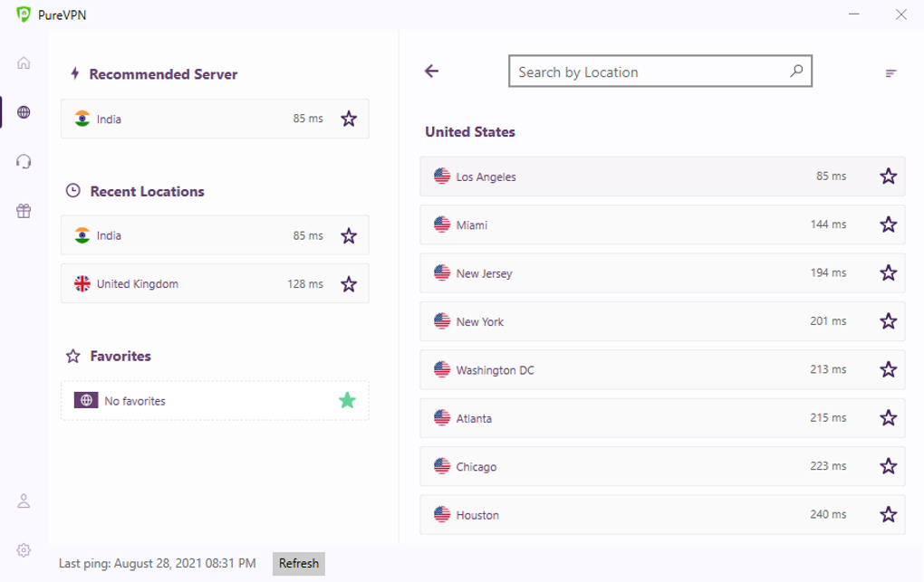Select the Globe locations icon in sidebar
Viewport: 924px width, 582px height.
tap(23, 111)
